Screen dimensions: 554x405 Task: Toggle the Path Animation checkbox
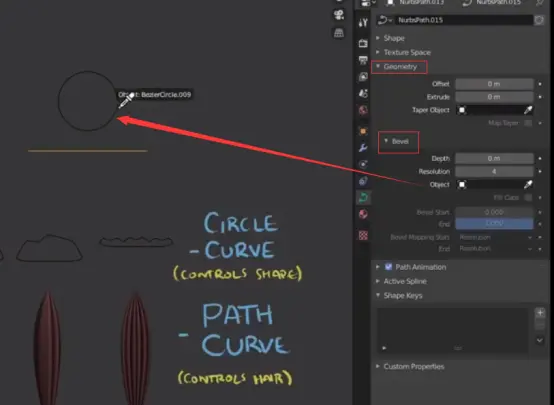coord(388,267)
